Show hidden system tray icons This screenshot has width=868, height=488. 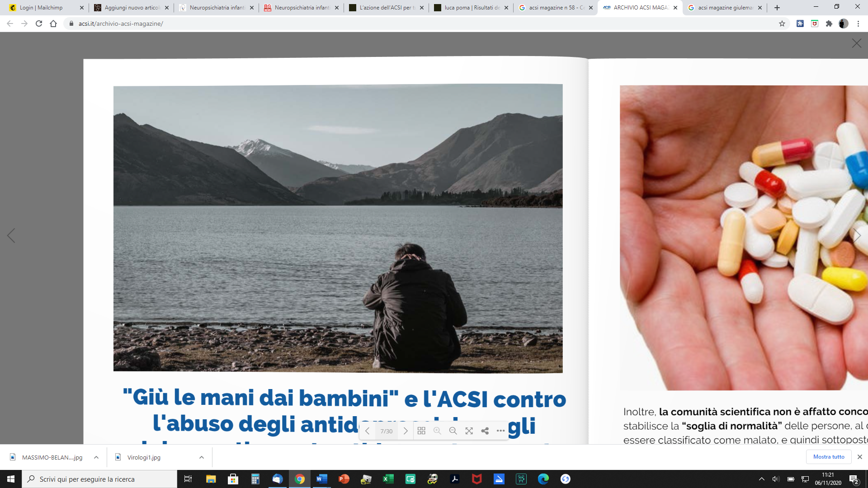762,479
